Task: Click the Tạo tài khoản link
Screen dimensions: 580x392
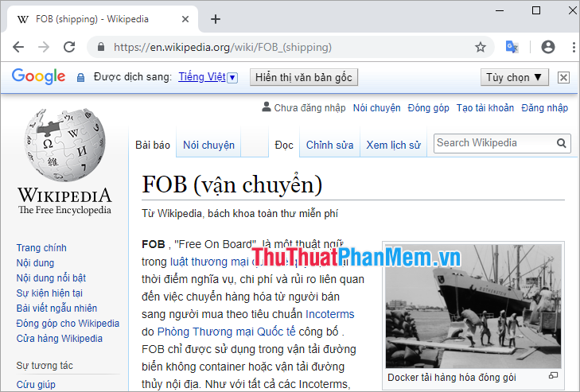Action: (485, 108)
